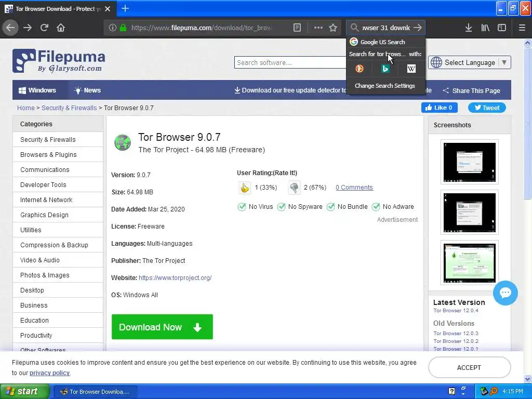Open the first screenshot thumbnail

[469, 162]
